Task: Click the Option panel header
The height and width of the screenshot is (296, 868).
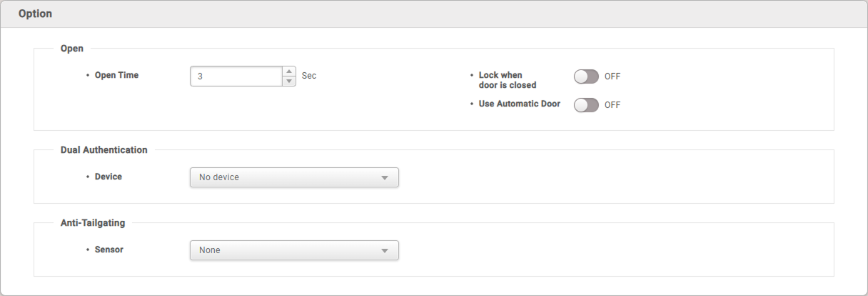Action: pos(434,14)
